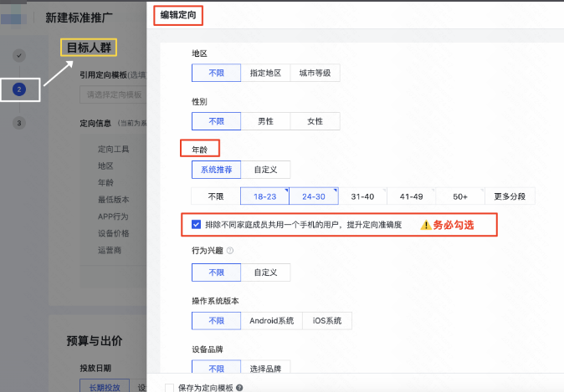Uncheck 排除不同家庭成员共用一个手机的用户 checkbox
This screenshot has width=564, height=392.
coord(196,225)
